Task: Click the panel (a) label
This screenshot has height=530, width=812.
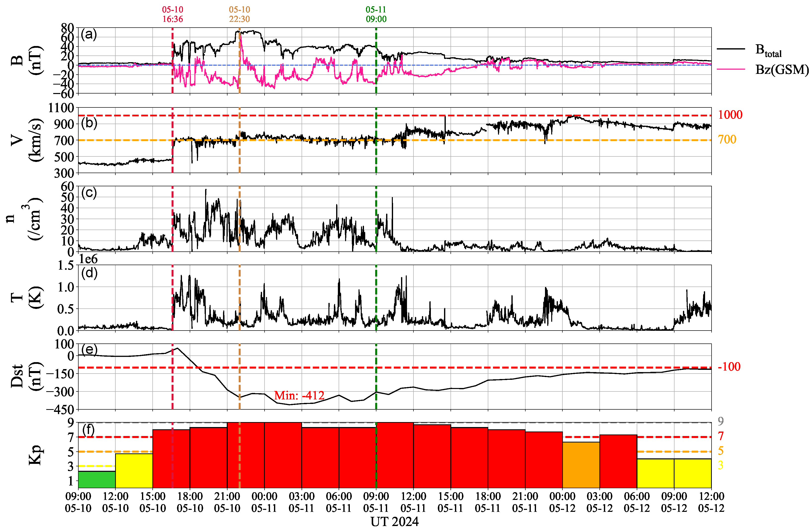Action: 89,35
